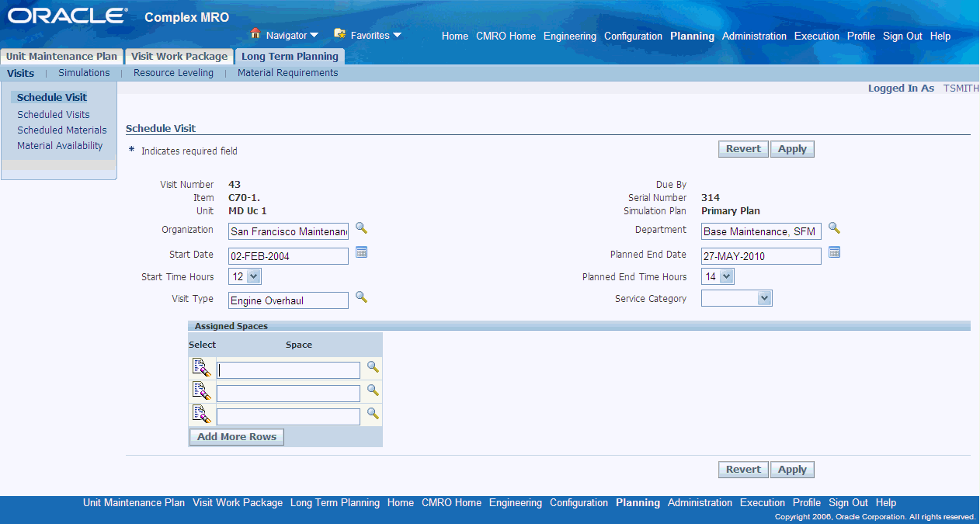The image size is (980, 524).
Task: Click the select icon in second Space row
Action: coord(202,391)
